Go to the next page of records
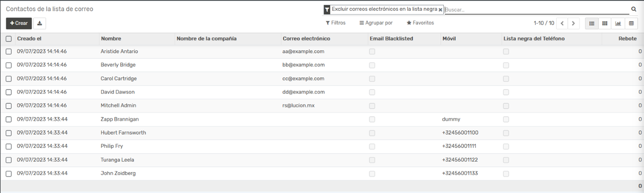 click(x=574, y=23)
